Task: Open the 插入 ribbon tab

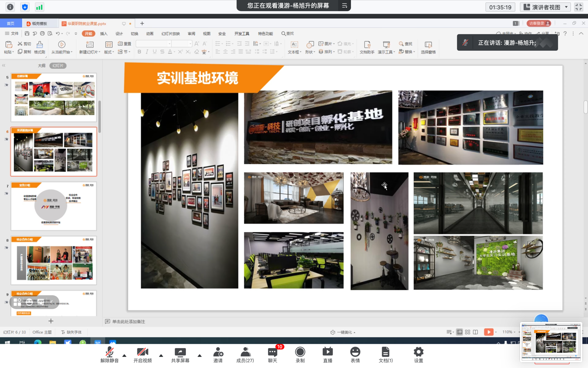Action: pyautogui.click(x=103, y=34)
